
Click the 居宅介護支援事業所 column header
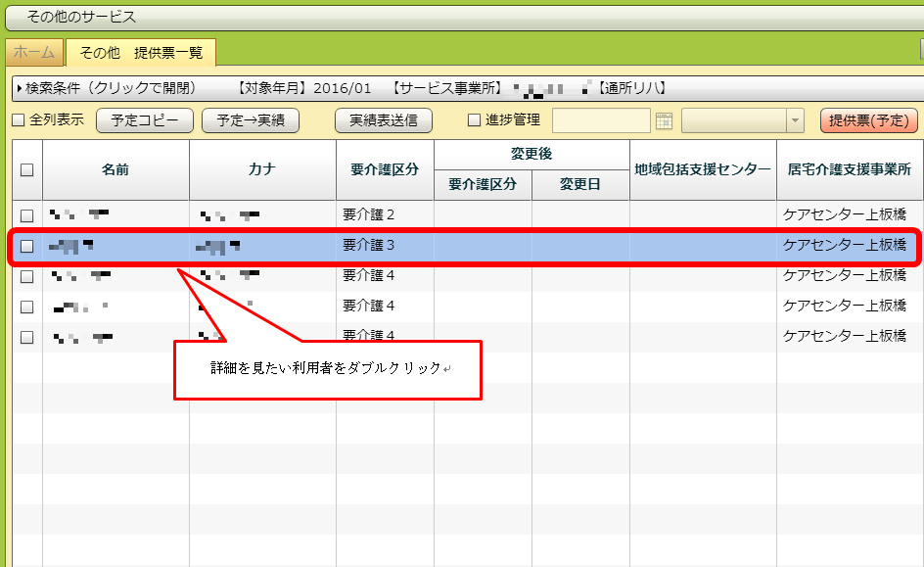[850, 169]
